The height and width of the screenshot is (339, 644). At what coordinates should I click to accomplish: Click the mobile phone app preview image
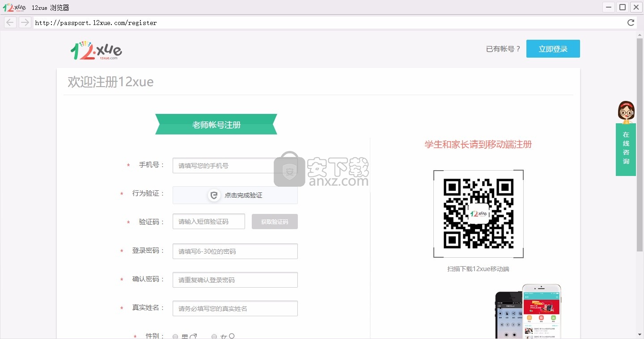[x=528, y=311]
